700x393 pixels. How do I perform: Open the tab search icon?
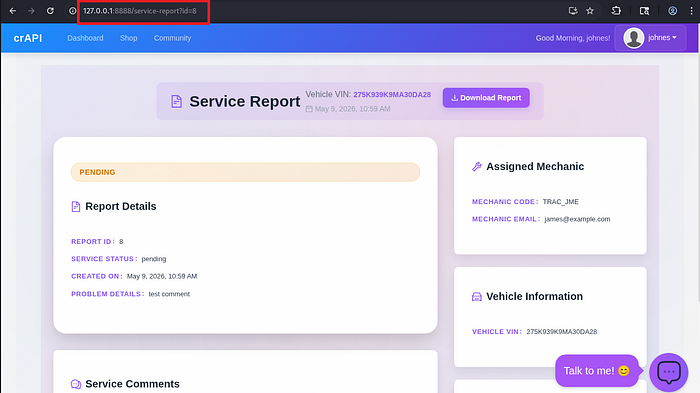[x=644, y=11]
